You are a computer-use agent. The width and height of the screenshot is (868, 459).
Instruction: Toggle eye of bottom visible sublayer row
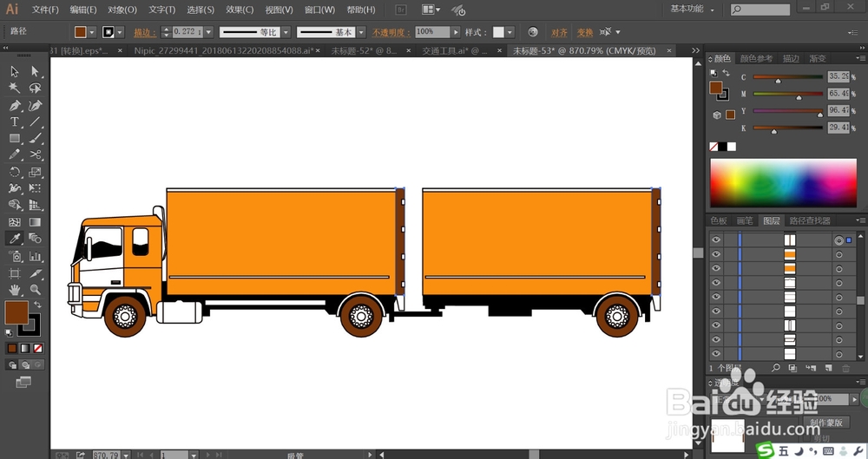716,354
